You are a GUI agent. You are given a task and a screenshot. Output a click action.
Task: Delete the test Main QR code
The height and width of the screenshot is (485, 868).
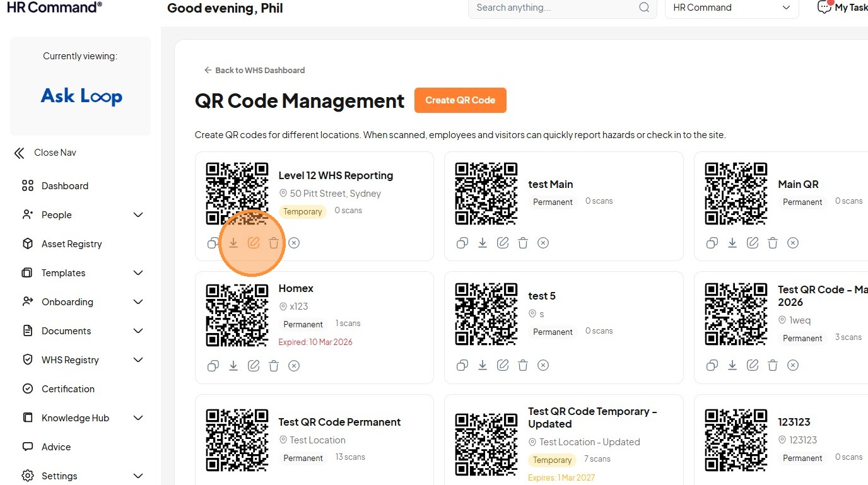(523, 243)
